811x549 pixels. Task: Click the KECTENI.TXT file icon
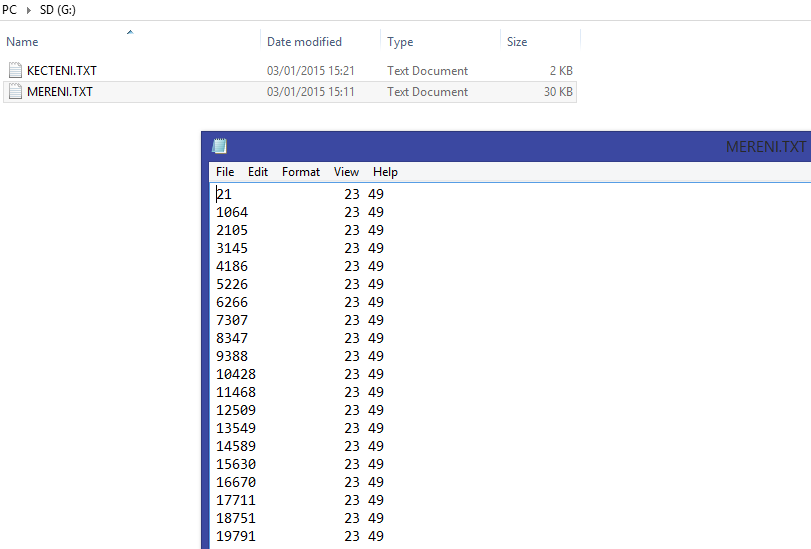(x=15, y=71)
